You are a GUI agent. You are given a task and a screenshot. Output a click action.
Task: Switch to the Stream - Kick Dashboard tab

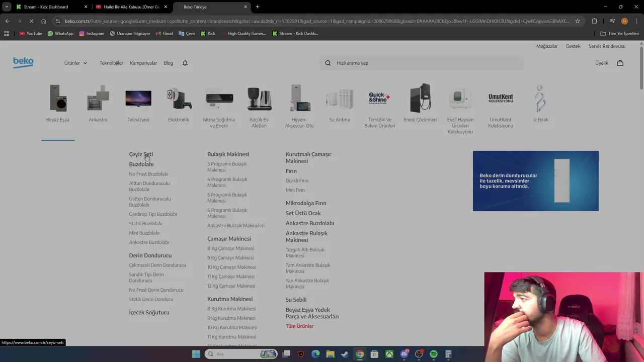coord(50,7)
